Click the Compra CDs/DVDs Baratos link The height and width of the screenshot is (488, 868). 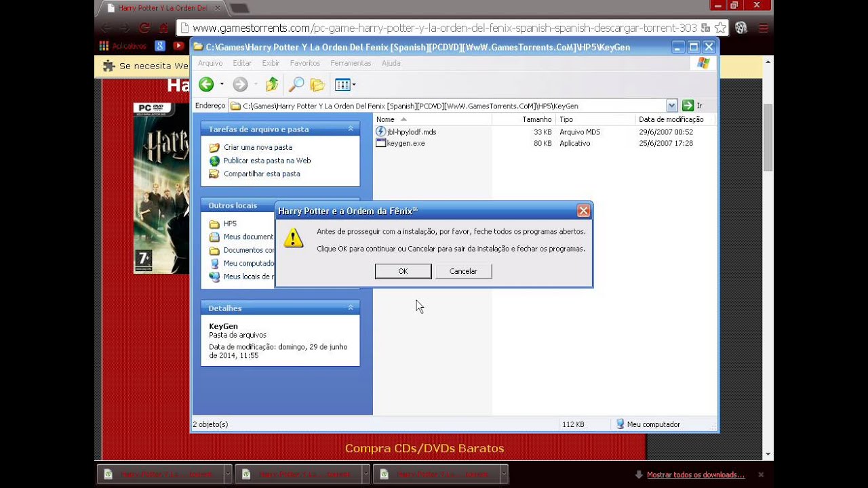[425, 448]
